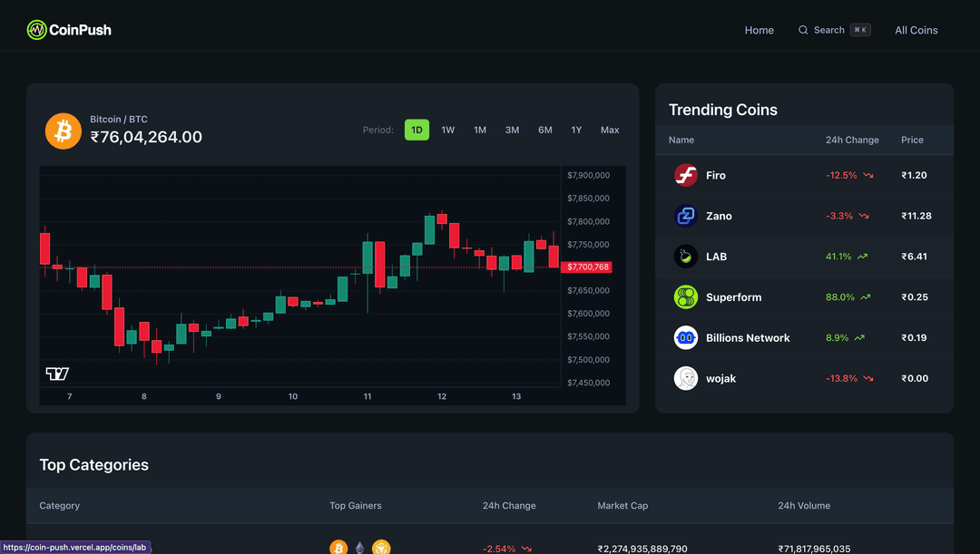This screenshot has width=980, height=554.
Task: Click the ₹71,817,965,035 volume value
Action: coord(814,549)
